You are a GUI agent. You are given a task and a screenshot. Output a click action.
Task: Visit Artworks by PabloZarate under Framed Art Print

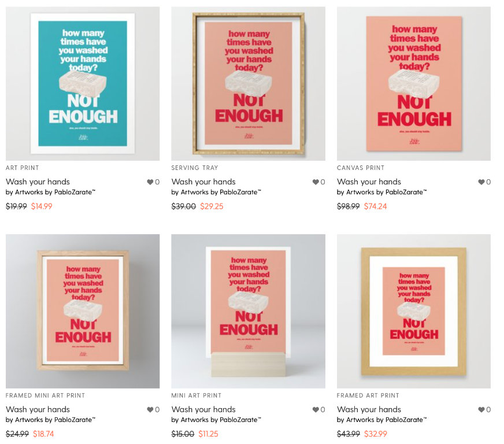pos(387,420)
